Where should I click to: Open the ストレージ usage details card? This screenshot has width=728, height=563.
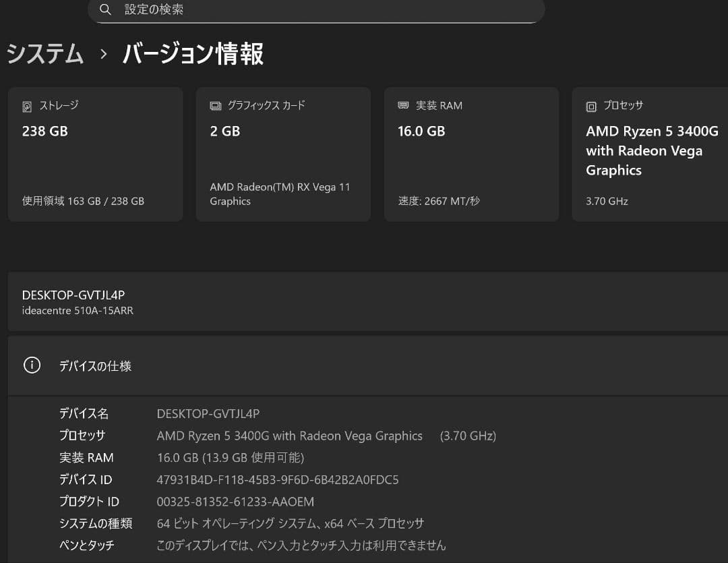pos(94,154)
